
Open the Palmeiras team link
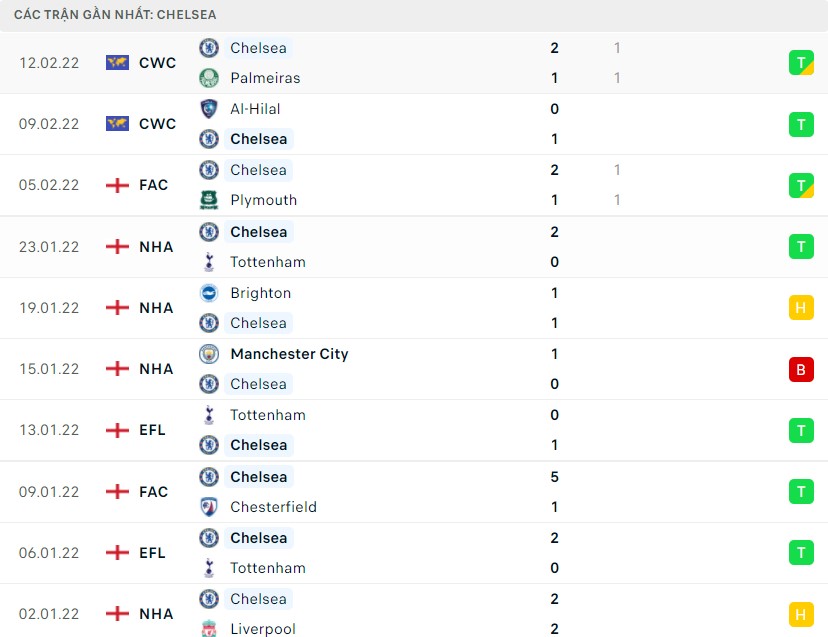265,78
